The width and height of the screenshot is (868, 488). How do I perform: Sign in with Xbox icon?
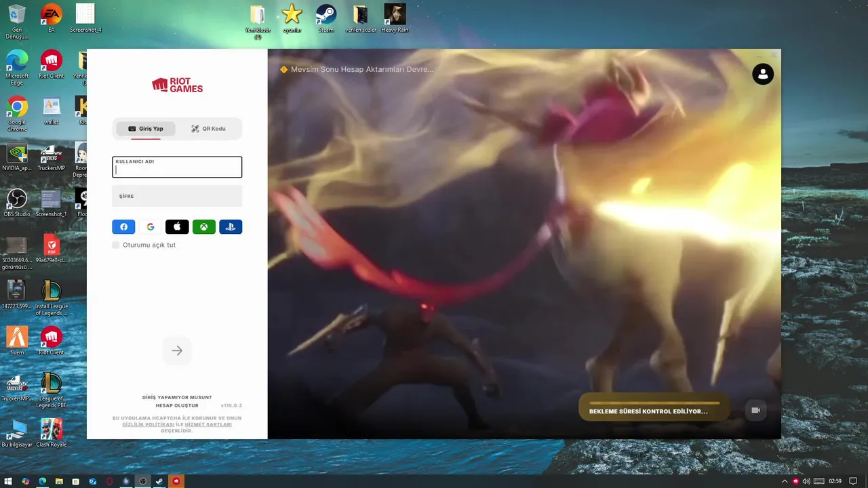(x=204, y=227)
